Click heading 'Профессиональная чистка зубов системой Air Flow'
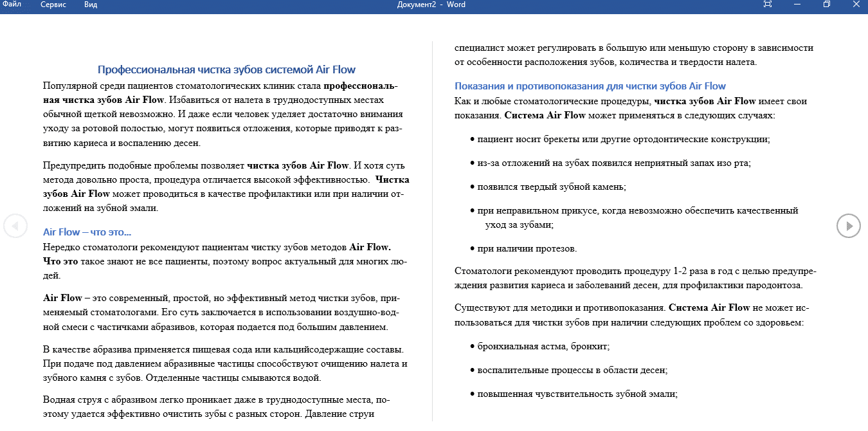The height and width of the screenshot is (431, 868). point(226,69)
